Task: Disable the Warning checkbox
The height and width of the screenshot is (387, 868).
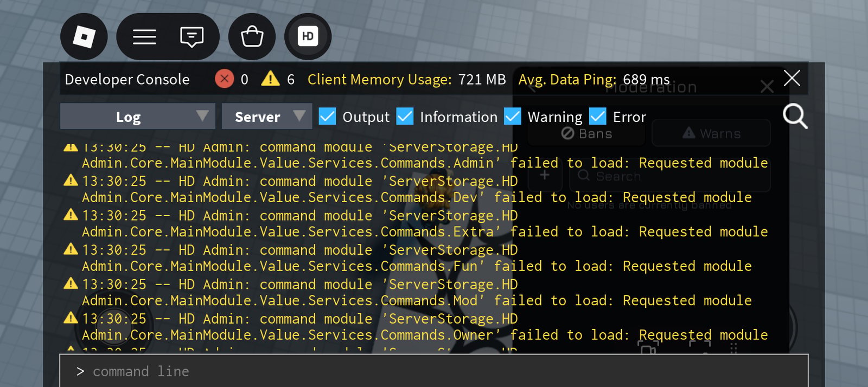Action: coord(513,116)
